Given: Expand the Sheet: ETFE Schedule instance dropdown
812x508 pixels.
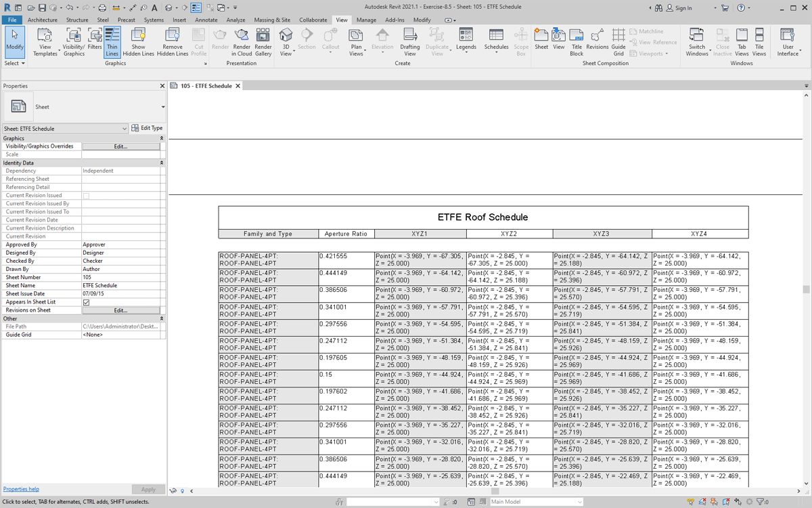Looking at the screenshot, I should 125,129.
